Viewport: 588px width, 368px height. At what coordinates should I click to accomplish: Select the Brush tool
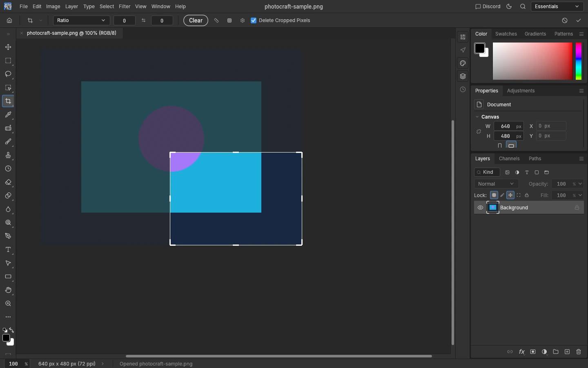pos(8,142)
